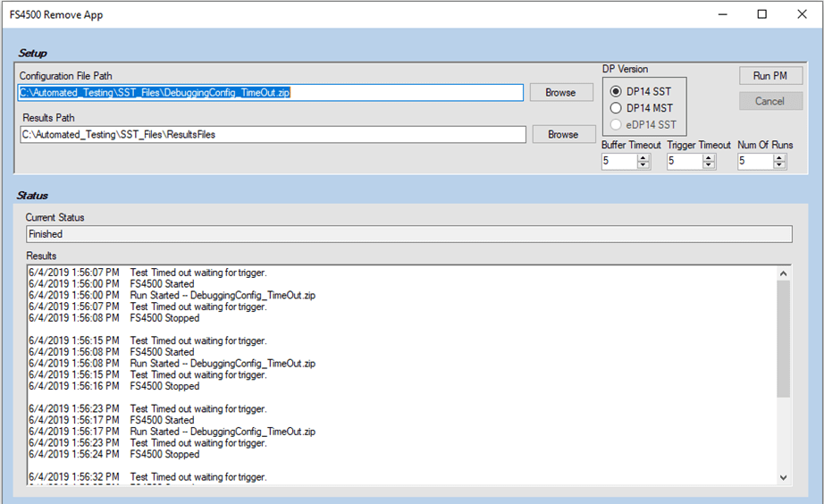The image size is (824, 504).
Task: Decrease the Num Of Runs value
Action: [x=780, y=165]
